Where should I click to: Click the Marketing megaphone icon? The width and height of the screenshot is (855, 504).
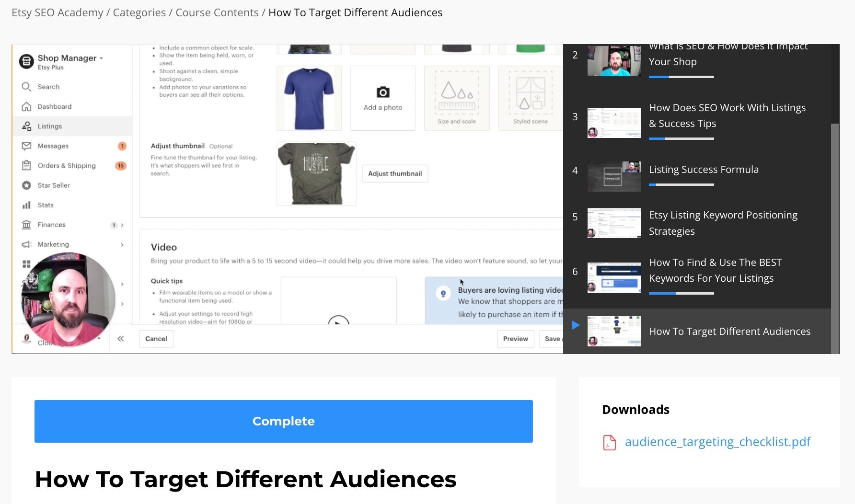tap(26, 244)
